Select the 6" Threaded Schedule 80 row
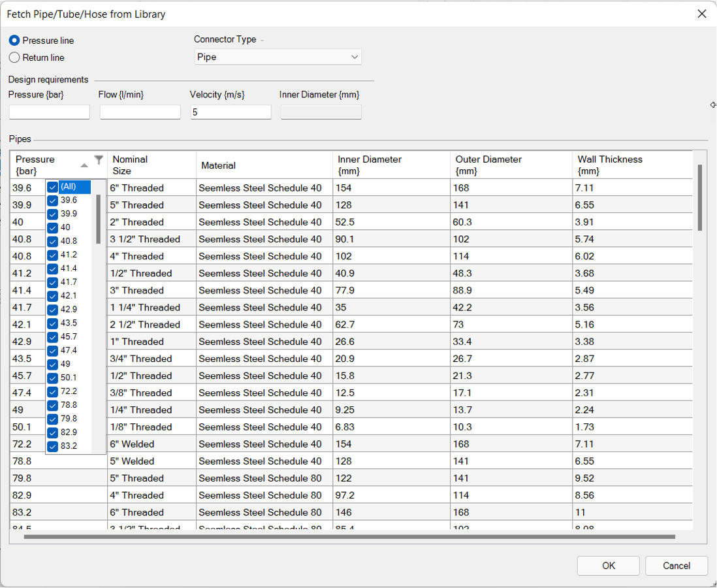717x588 pixels. pos(351,512)
